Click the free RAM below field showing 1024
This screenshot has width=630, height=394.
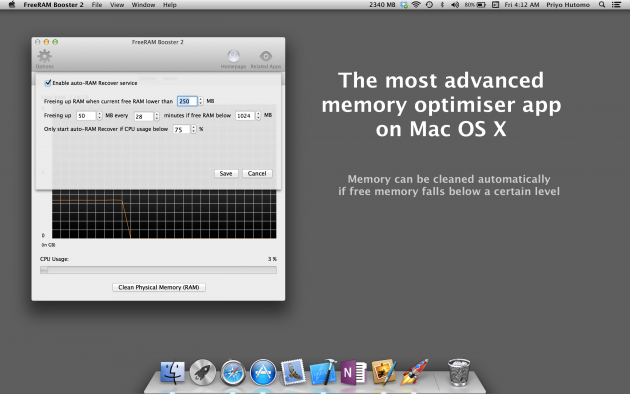[245, 116]
